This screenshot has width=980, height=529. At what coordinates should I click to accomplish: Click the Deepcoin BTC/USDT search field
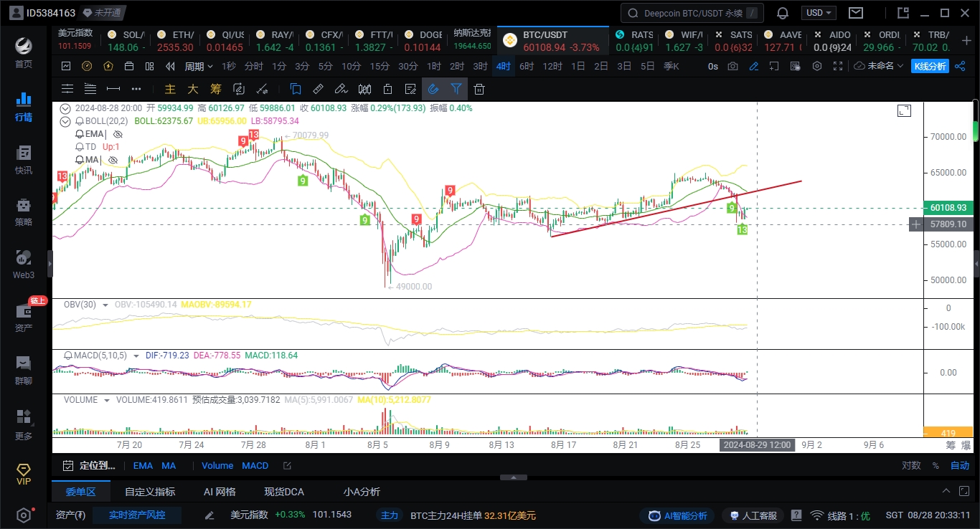click(692, 13)
